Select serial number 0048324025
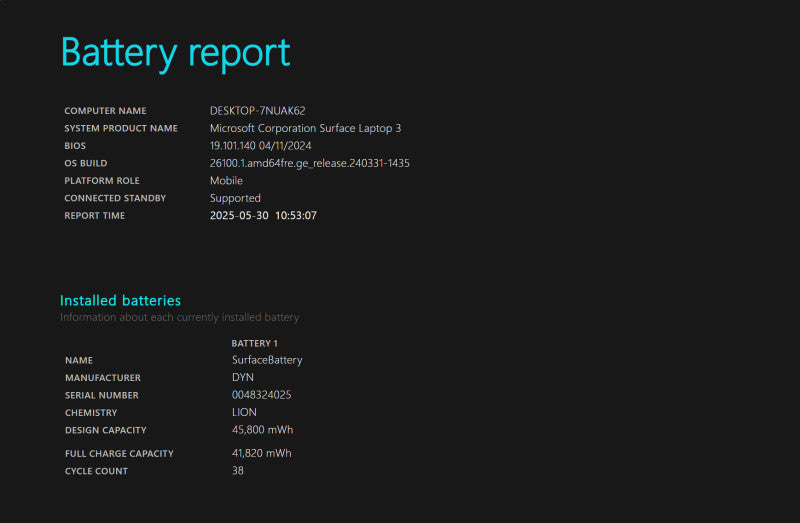This screenshot has width=800, height=523. pyautogui.click(x=262, y=395)
